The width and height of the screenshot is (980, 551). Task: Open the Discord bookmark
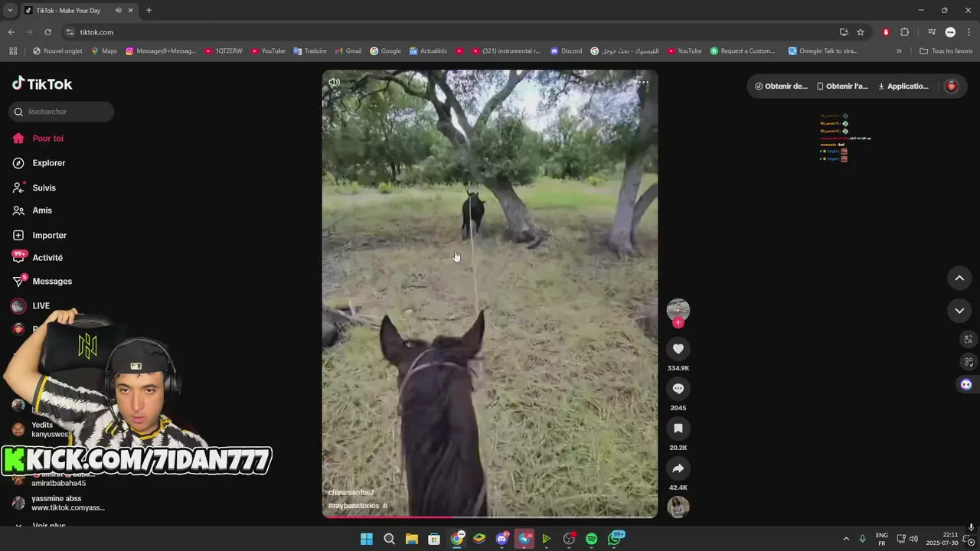coord(566,51)
